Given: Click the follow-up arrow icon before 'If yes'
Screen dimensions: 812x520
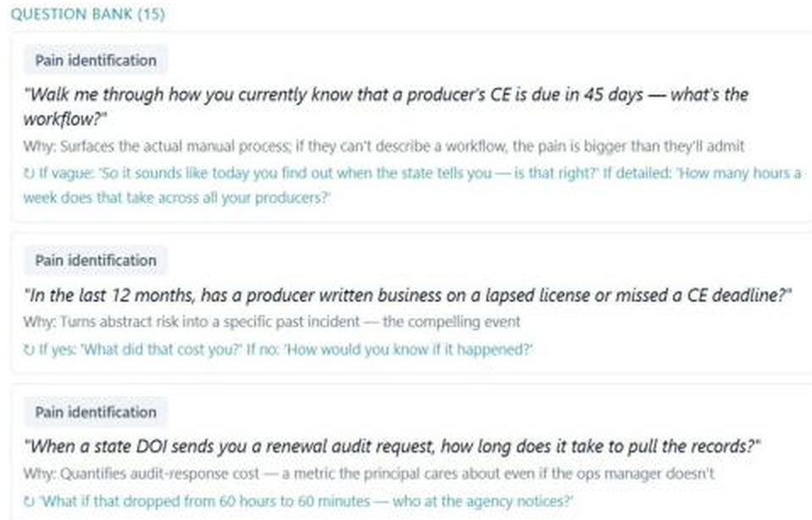Looking at the screenshot, I should point(29,350).
